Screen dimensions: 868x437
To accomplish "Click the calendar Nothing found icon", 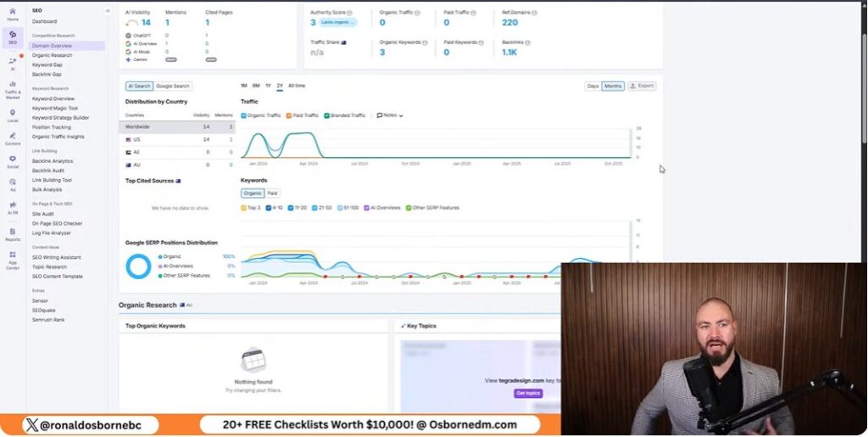I will click(253, 360).
